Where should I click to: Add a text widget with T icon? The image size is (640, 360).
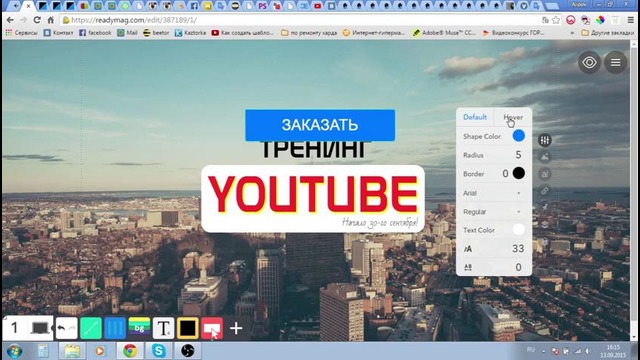[x=163, y=328]
